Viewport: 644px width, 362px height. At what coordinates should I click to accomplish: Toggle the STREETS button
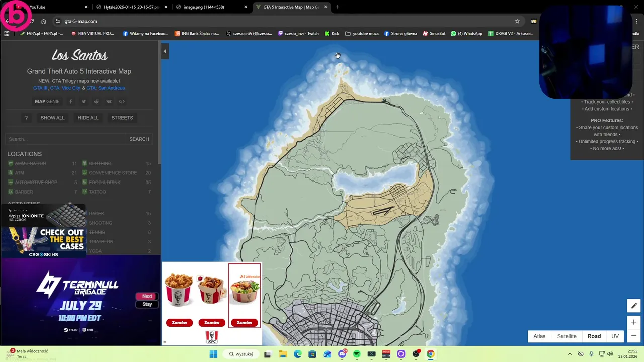tap(122, 118)
